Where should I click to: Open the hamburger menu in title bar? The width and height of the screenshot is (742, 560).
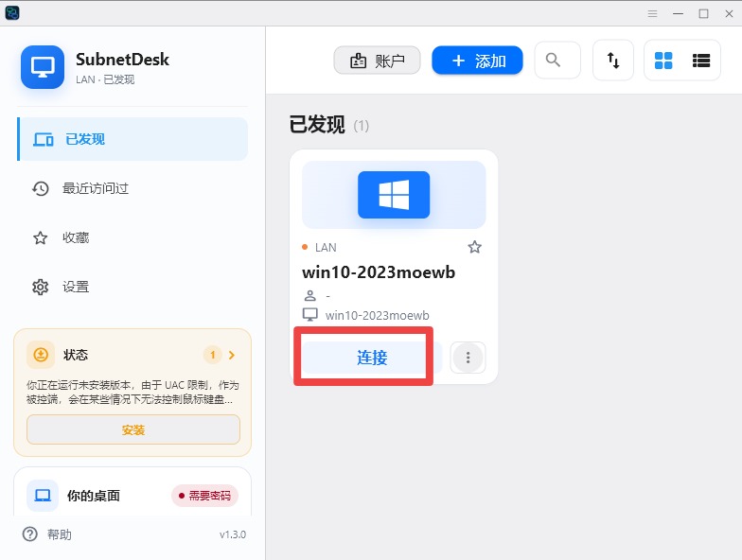coord(652,13)
